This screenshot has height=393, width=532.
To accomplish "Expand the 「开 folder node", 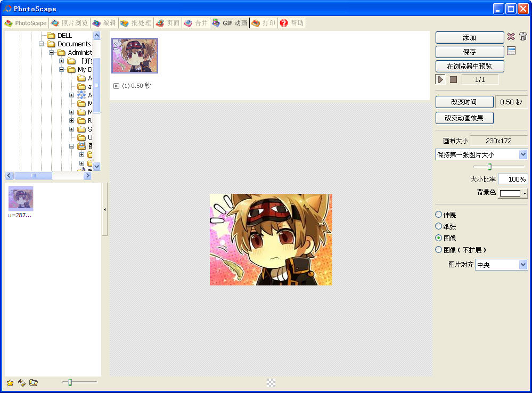I will 61,61.
